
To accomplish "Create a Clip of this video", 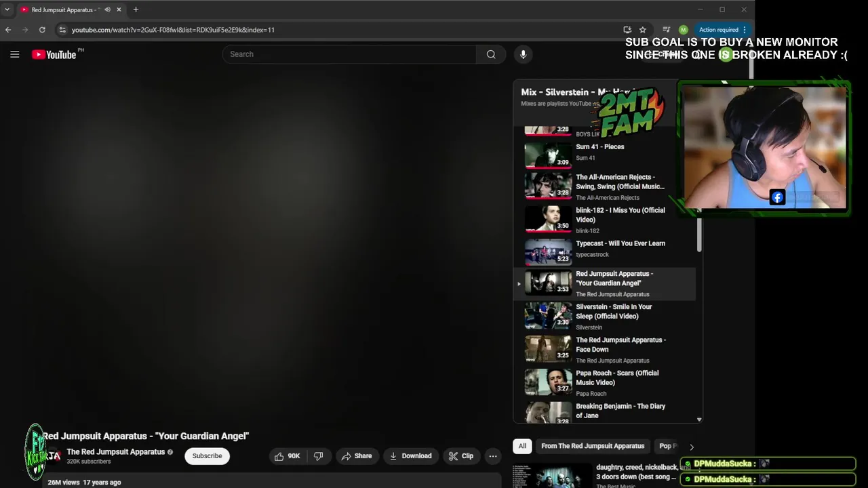I will (x=461, y=456).
